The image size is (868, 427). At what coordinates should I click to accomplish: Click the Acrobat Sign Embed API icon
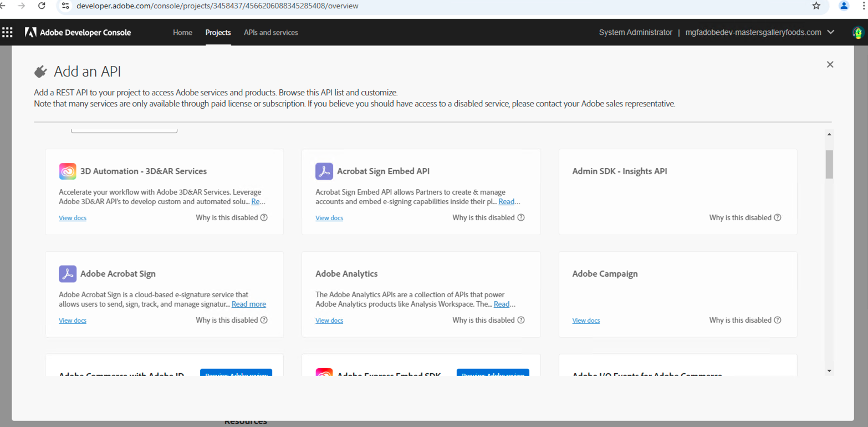tap(324, 171)
